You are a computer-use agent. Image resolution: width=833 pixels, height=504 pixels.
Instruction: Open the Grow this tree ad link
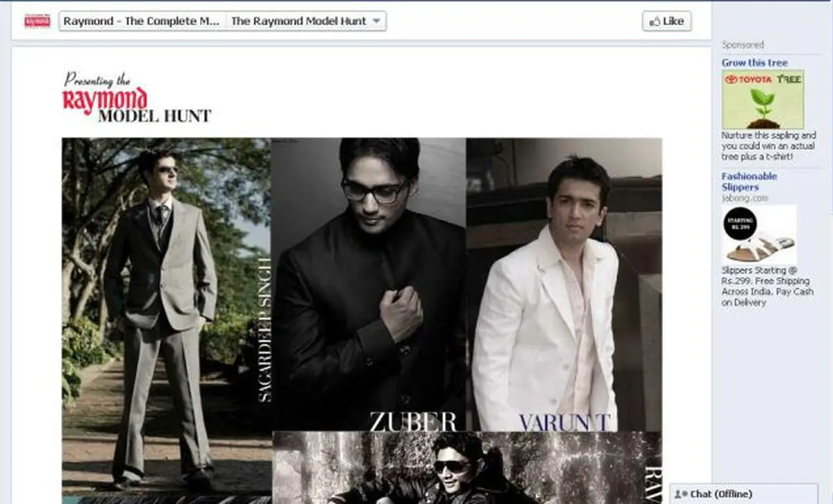(x=755, y=62)
